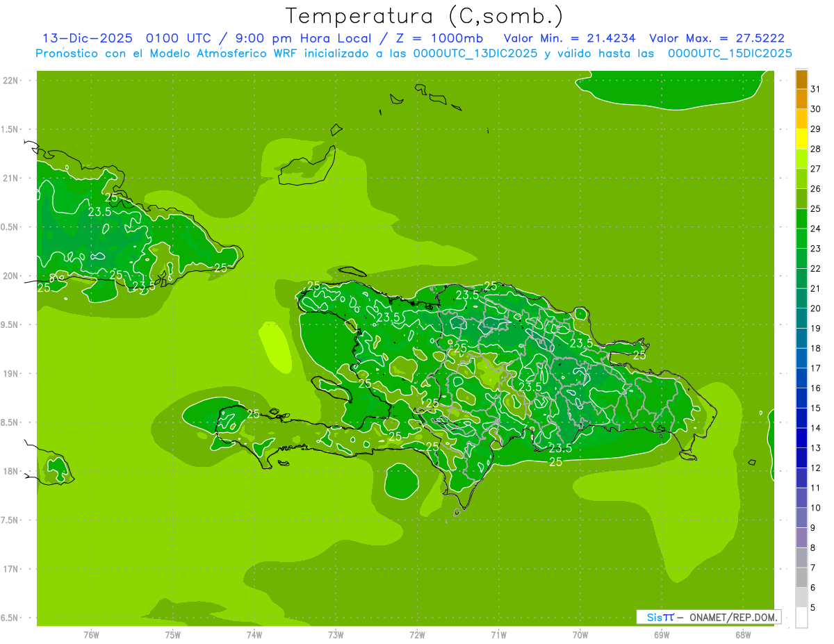Viewport: 834px width, 644px height.
Task: Click the '11' label on the colorbar
Action: tap(816, 488)
